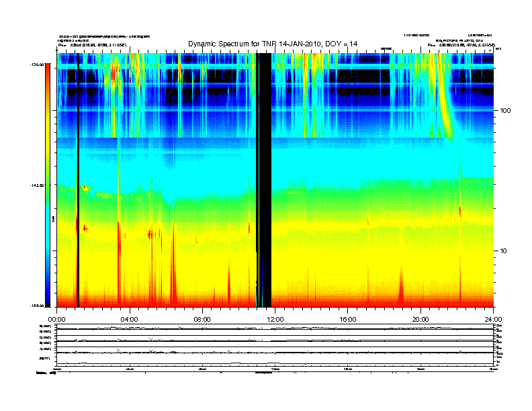Click the 'Dynamic Spectrum for TNR 14-JAN-2010' title
The image size is (532, 411).
273,44
